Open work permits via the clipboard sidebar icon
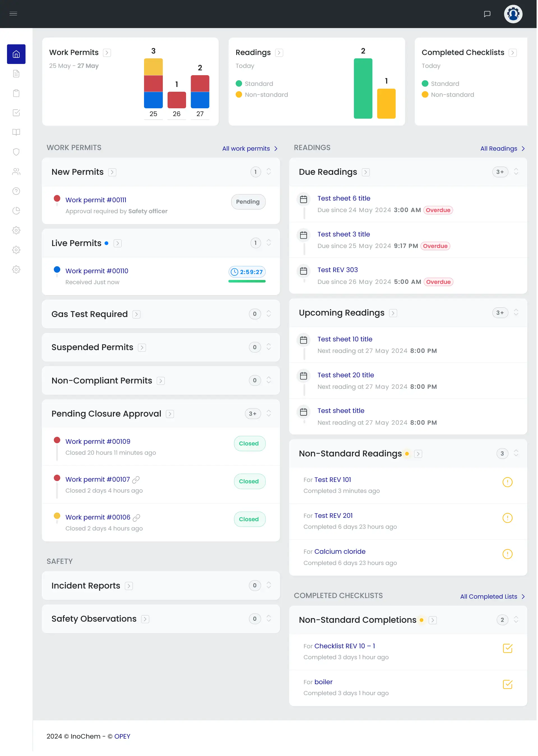 coord(16,93)
